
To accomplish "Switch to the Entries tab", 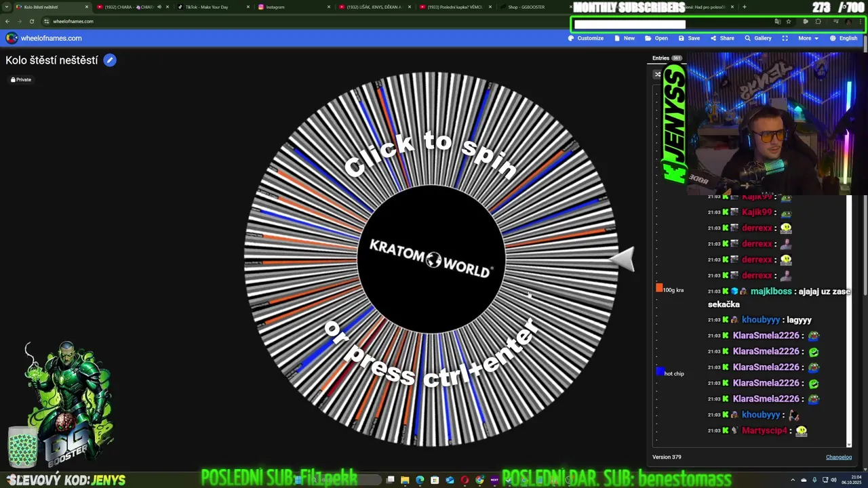I will tap(667, 58).
